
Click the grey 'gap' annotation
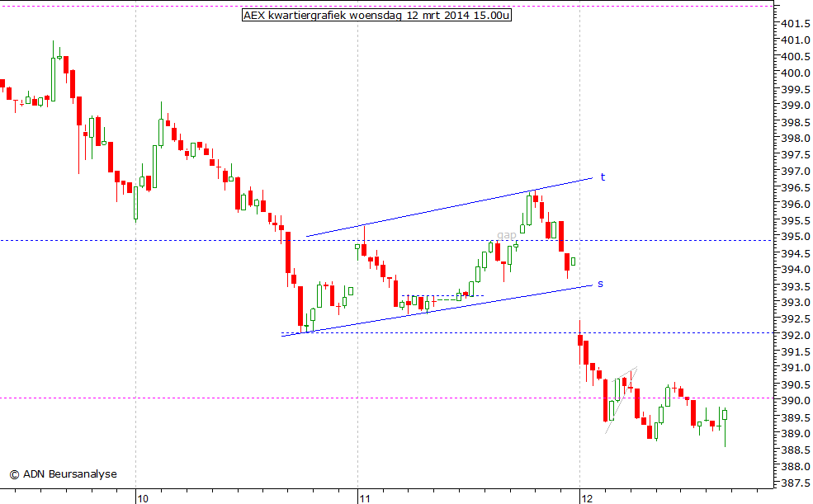coord(507,235)
